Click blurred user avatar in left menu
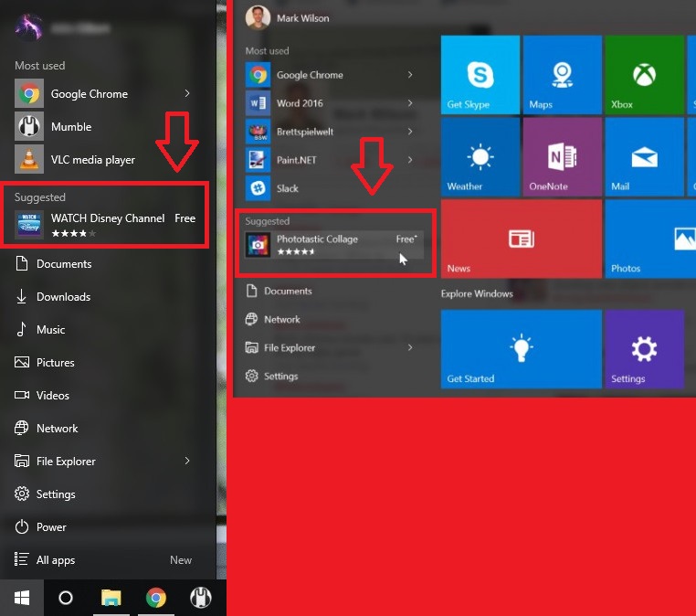The height and width of the screenshot is (616, 696). point(29,27)
